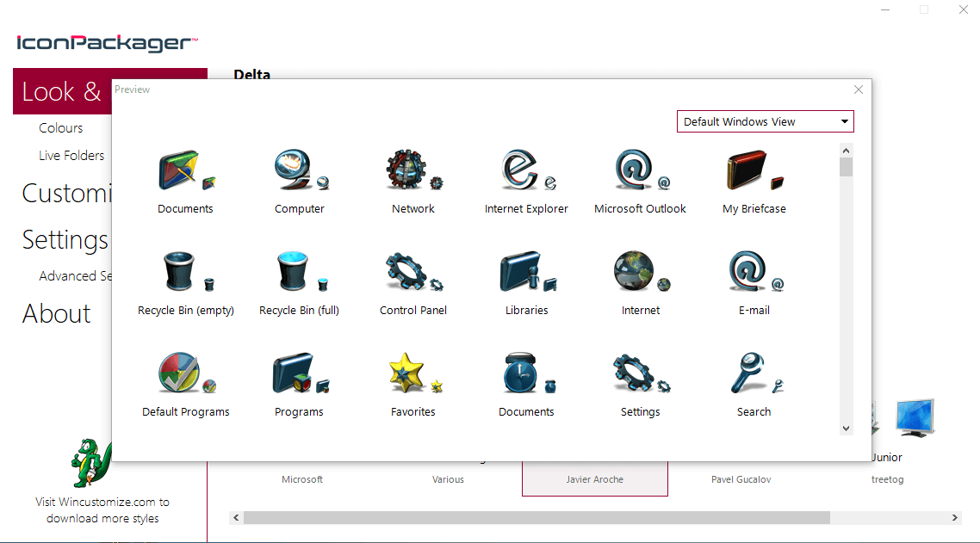
Task: Select the Various author icon package
Action: click(448, 479)
